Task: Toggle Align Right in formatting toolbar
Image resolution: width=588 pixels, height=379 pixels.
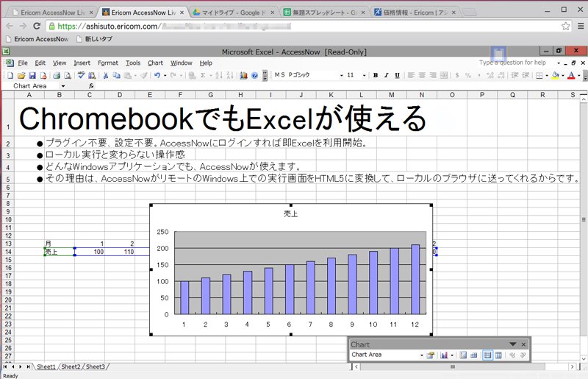Action: (433, 76)
